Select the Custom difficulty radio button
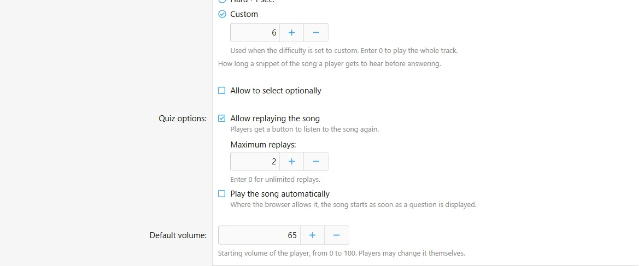644x266 pixels. pos(222,14)
